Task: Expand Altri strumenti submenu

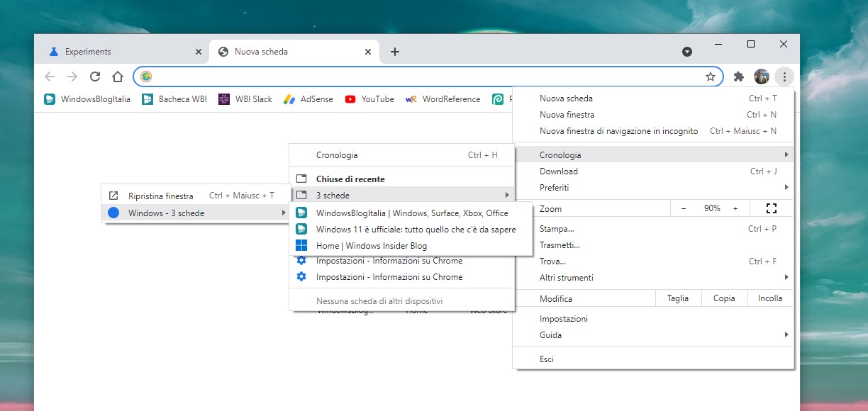Action: pyautogui.click(x=653, y=278)
